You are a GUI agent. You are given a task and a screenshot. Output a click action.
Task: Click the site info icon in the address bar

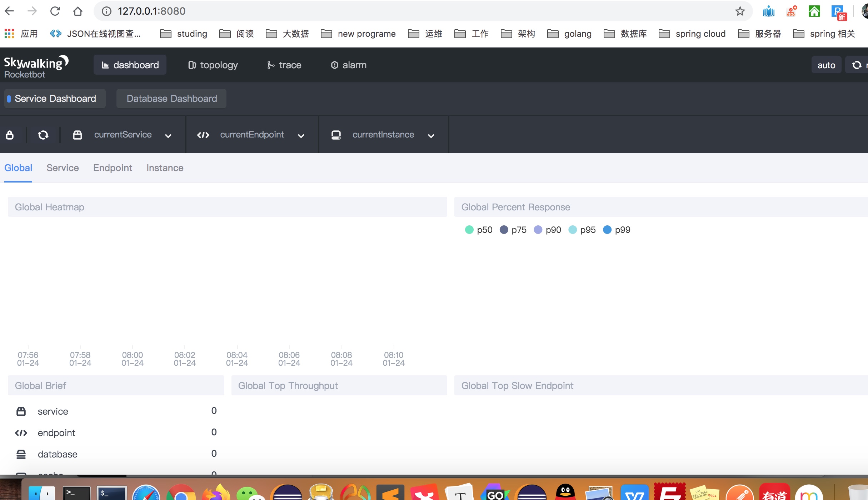(106, 11)
